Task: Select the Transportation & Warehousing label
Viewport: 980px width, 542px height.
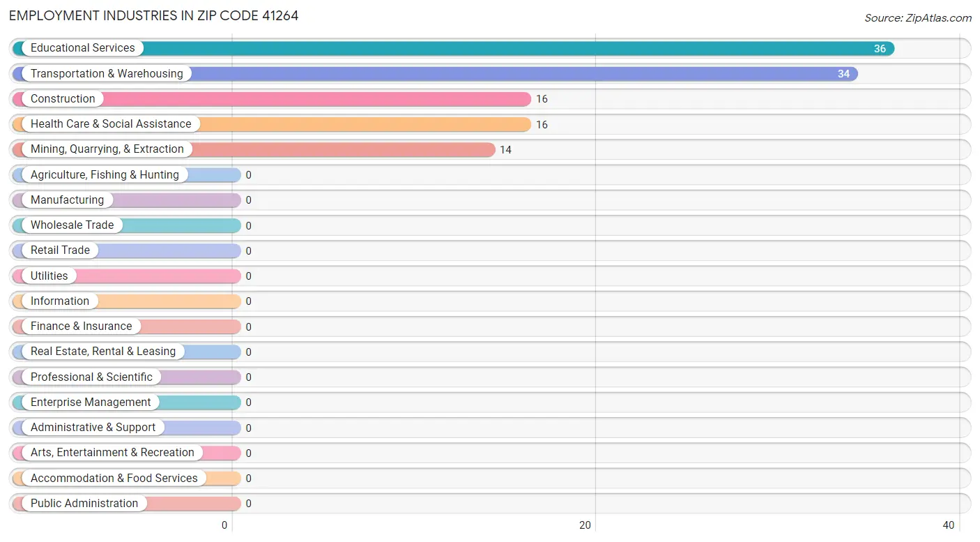Action: pos(107,73)
